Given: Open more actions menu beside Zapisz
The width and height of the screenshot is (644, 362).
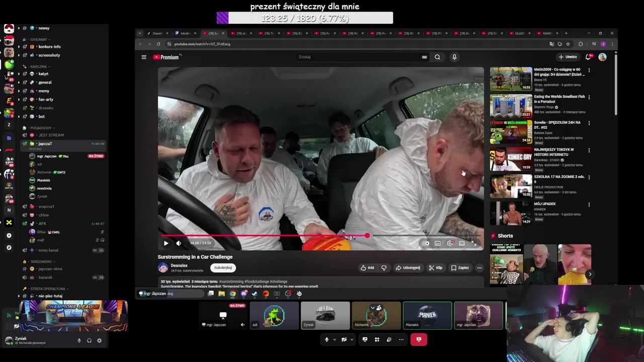Looking at the screenshot, I should [479, 268].
